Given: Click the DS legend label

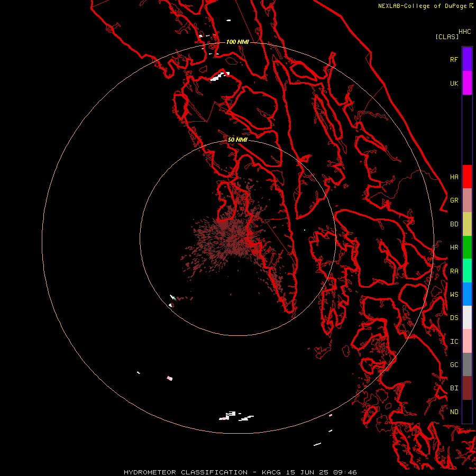Looking at the screenshot, I should pyautogui.click(x=454, y=318).
